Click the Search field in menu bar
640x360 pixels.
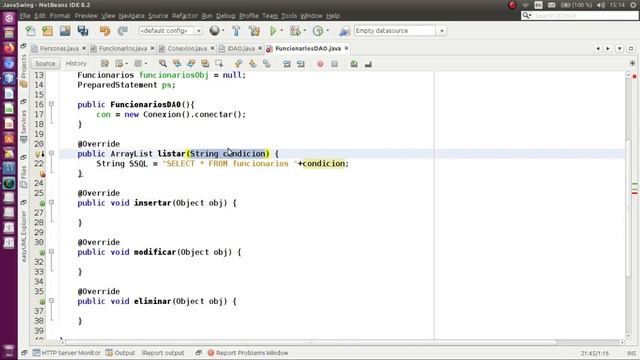(580, 16)
